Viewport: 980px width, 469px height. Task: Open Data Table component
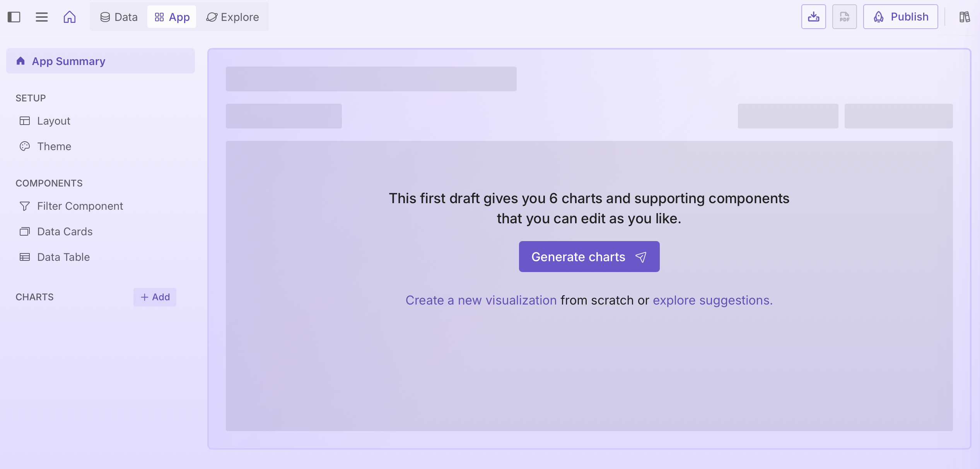coord(63,257)
